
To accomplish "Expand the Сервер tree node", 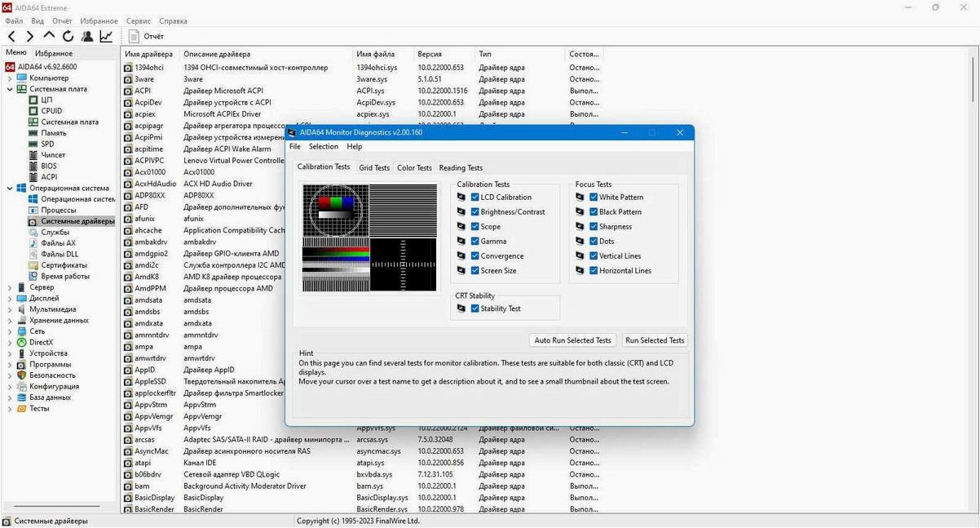I will (10, 287).
